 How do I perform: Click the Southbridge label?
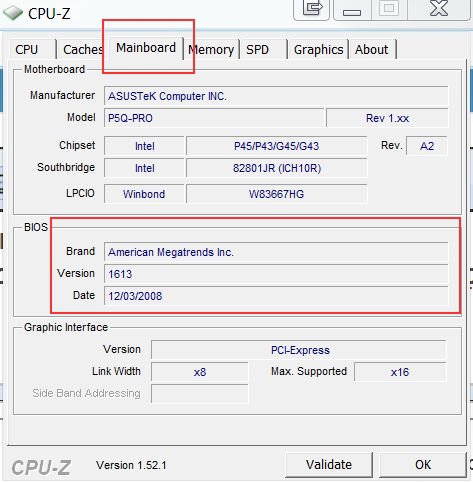point(66,167)
